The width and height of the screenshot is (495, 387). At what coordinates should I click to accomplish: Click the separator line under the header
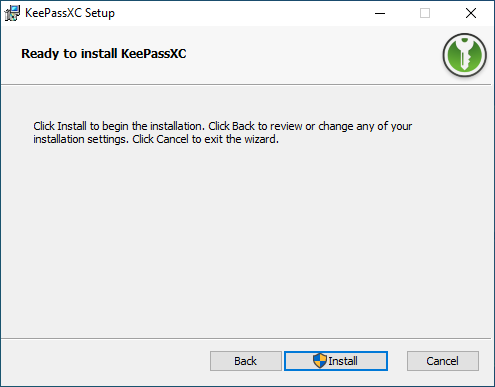tap(246, 85)
